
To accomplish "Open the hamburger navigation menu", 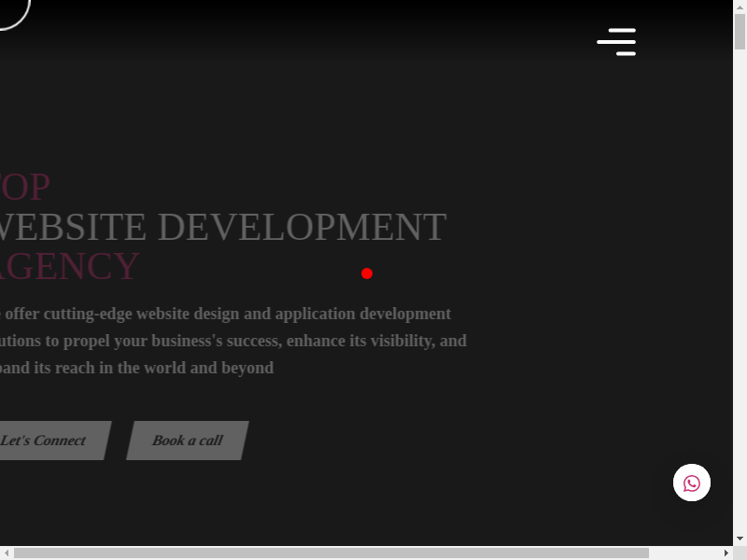I will click(616, 42).
